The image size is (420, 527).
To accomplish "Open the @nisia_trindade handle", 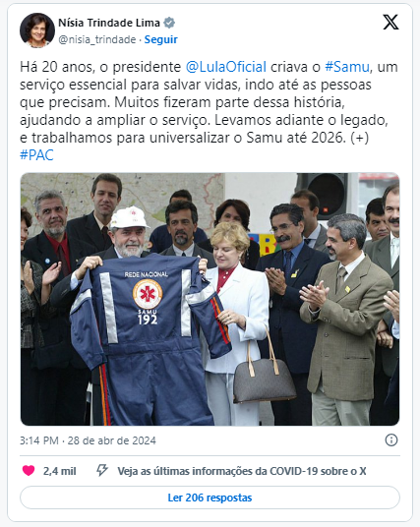I will (x=97, y=39).
